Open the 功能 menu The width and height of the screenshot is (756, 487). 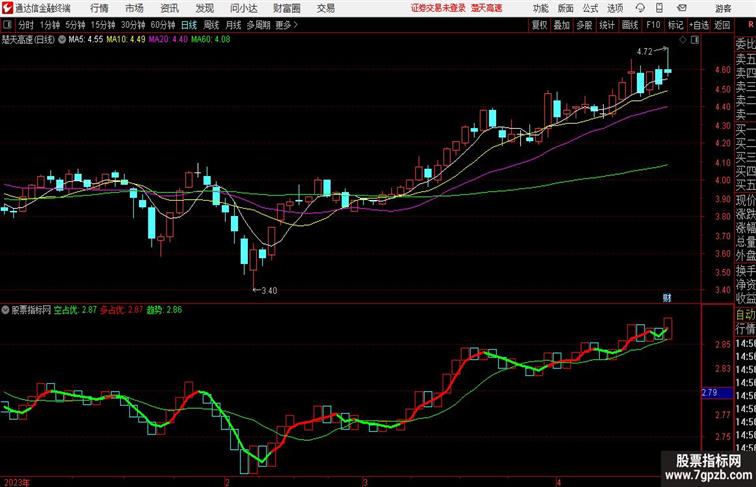tap(541, 8)
